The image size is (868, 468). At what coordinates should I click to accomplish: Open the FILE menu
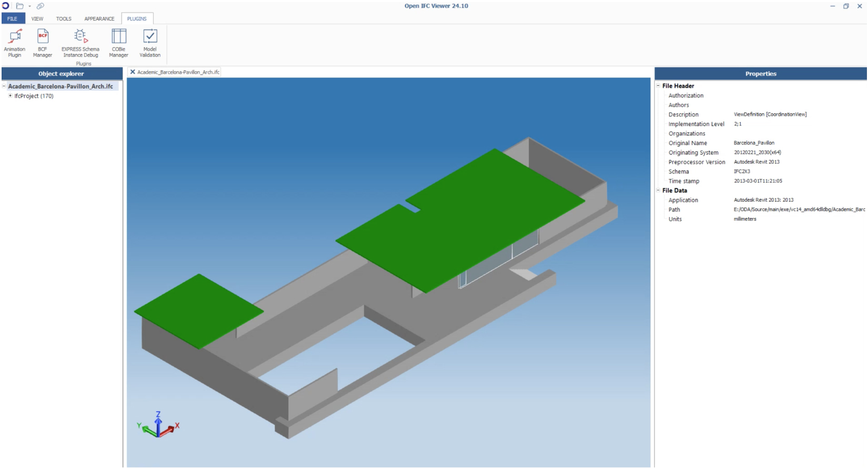13,19
